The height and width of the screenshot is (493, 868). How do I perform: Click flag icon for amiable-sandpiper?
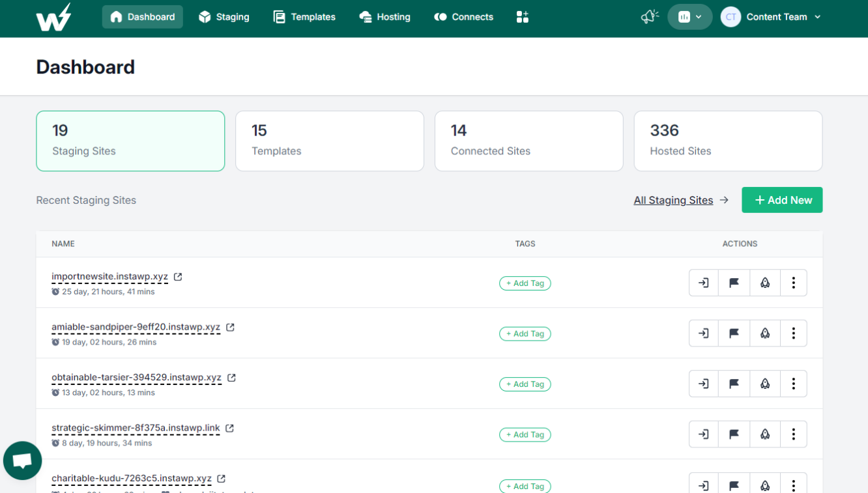click(734, 333)
